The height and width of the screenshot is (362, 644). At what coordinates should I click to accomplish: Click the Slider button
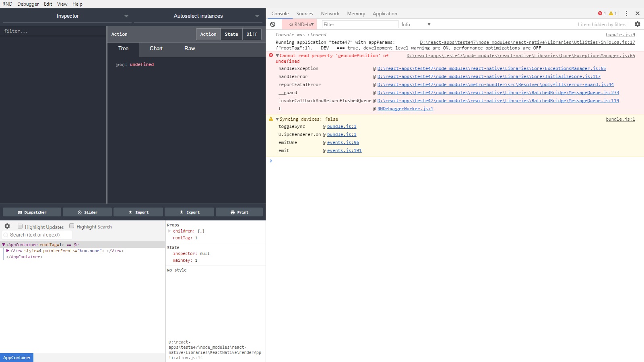coord(87,212)
